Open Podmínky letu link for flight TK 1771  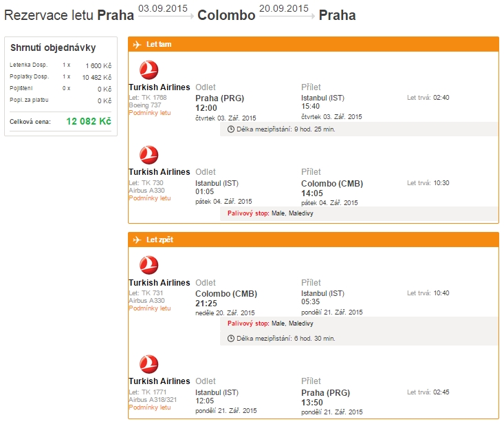click(x=150, y=407)
